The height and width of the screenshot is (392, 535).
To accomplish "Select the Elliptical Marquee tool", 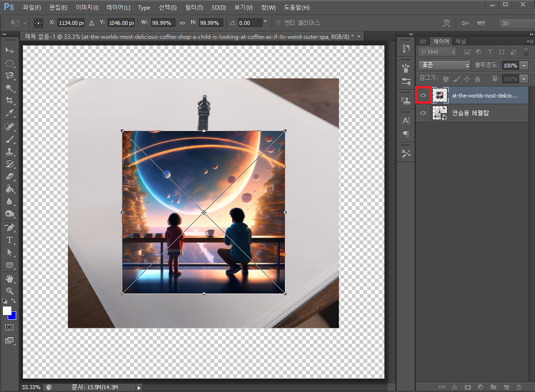I will 10,63.
